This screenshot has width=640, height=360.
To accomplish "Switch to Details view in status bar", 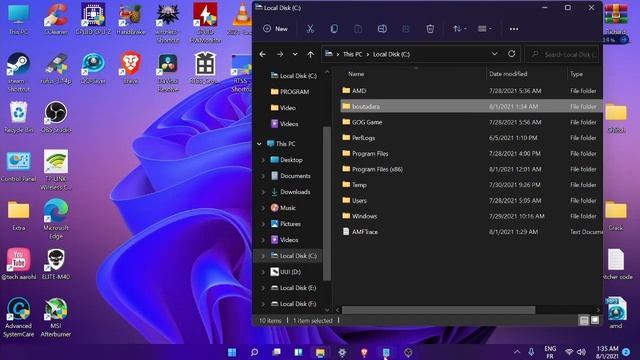I will point(584,320).
